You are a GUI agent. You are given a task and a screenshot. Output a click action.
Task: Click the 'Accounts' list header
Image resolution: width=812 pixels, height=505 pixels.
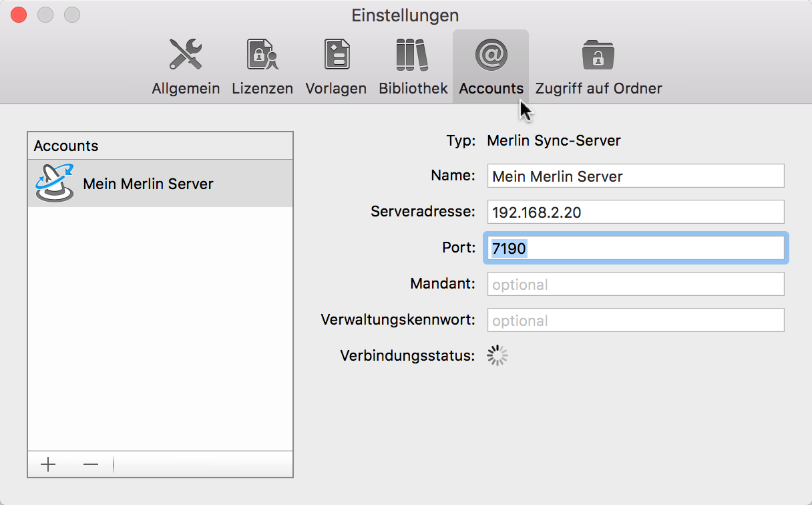160,146
